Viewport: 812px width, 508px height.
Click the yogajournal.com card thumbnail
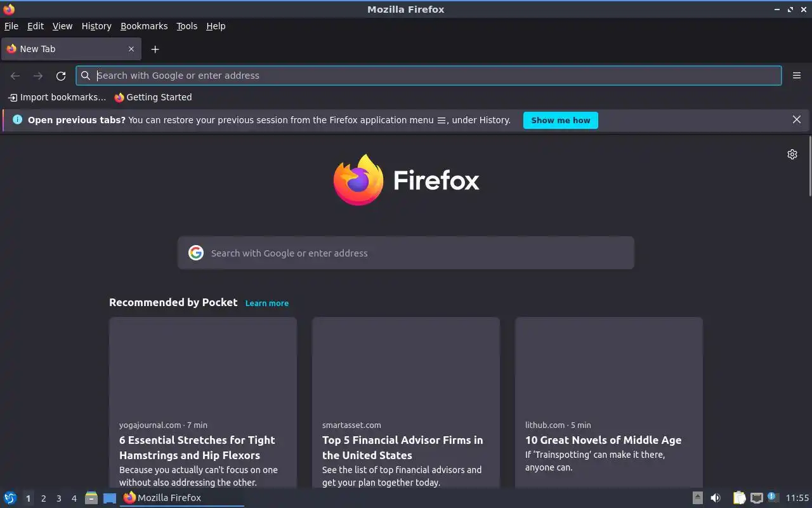point(203,364)
